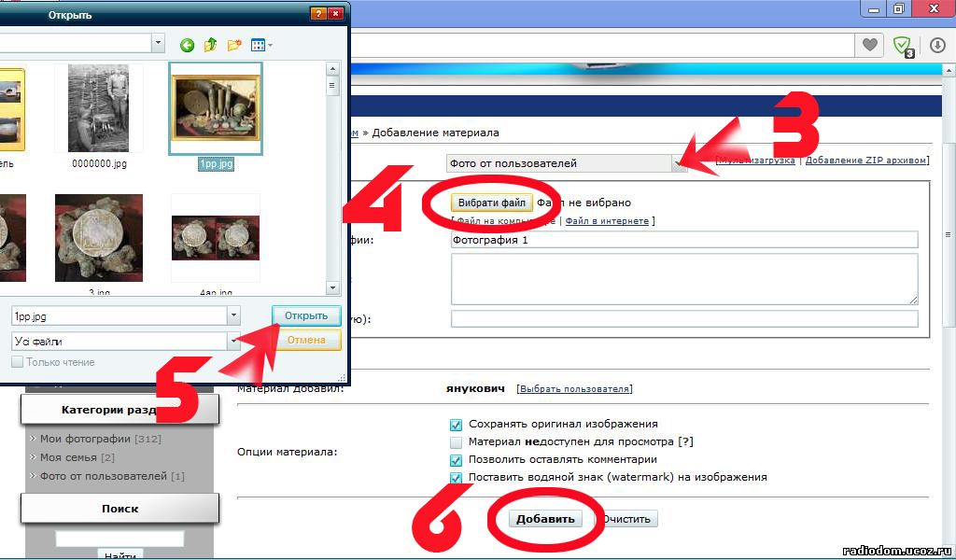Toggle watermark (водяной знак) checkbox
Image resolution: width=956 pixels, height=560 pixels.
pyautogui.click(x=456, y=478)
